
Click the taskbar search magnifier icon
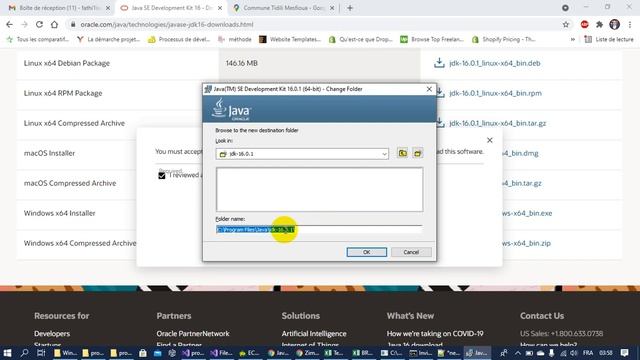pyautogui.click(x=24, y=353)
